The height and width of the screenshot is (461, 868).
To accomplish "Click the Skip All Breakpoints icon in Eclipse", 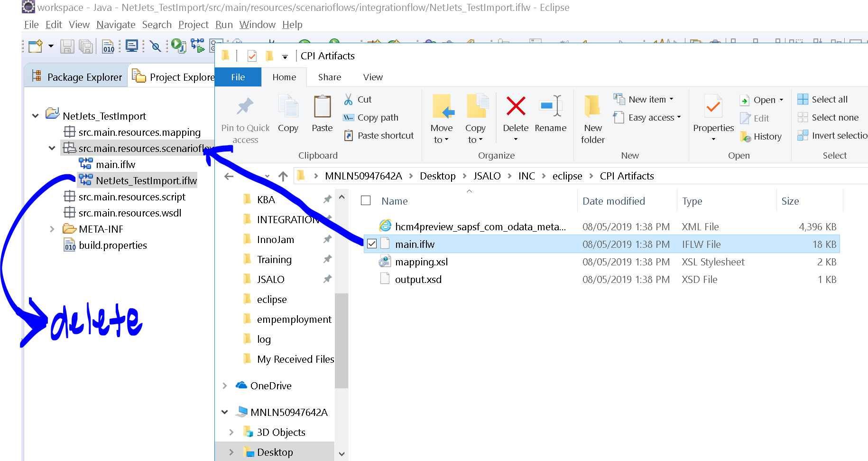I will 155,46.
